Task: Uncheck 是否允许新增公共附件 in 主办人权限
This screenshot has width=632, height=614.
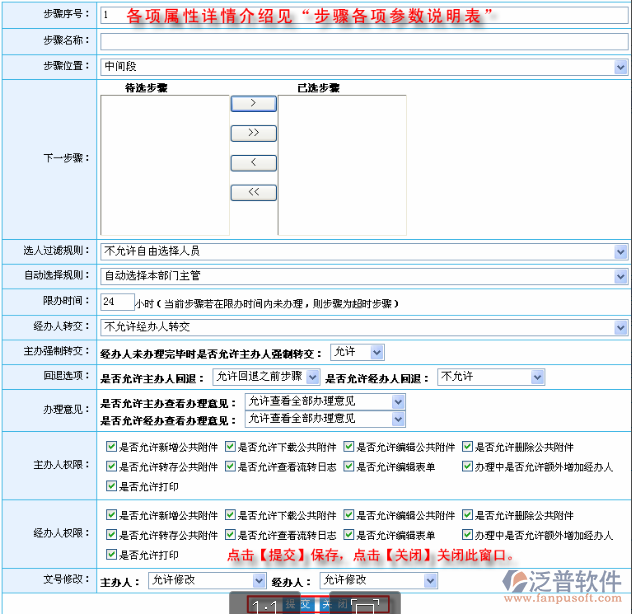Action: point(111,447)
